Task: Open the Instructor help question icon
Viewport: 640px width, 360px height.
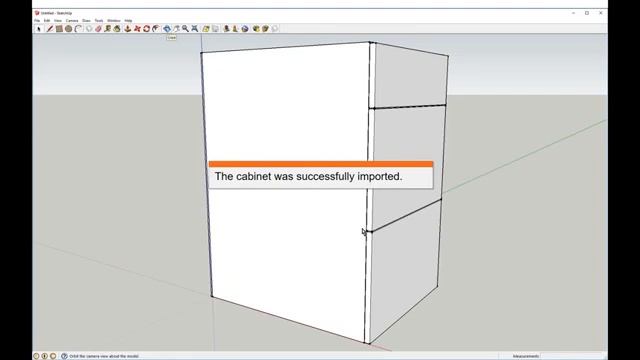Action: coord(64,356)
